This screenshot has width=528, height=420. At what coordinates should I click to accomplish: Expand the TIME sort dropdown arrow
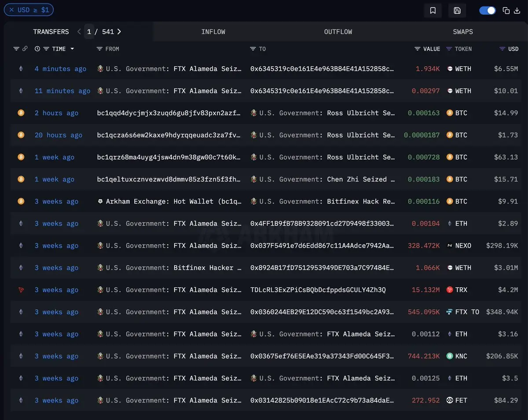(72, 49)
